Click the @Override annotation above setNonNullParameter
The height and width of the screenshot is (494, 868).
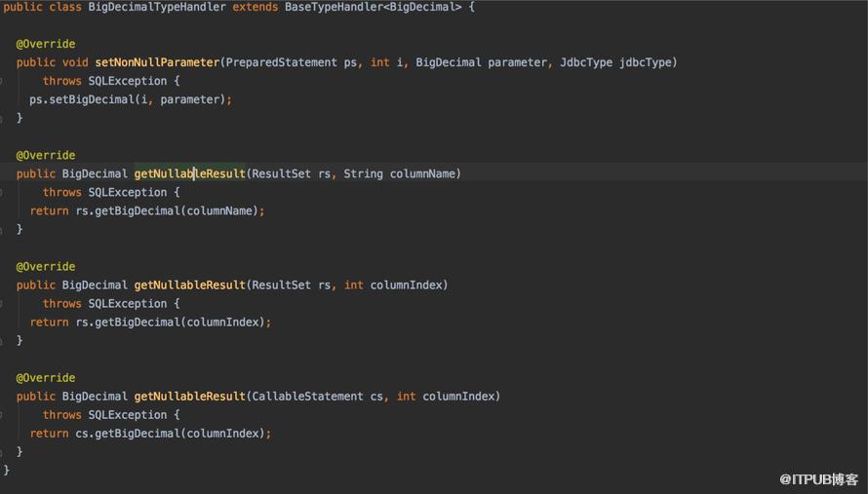pyautogui.click(x=46, y=44)
